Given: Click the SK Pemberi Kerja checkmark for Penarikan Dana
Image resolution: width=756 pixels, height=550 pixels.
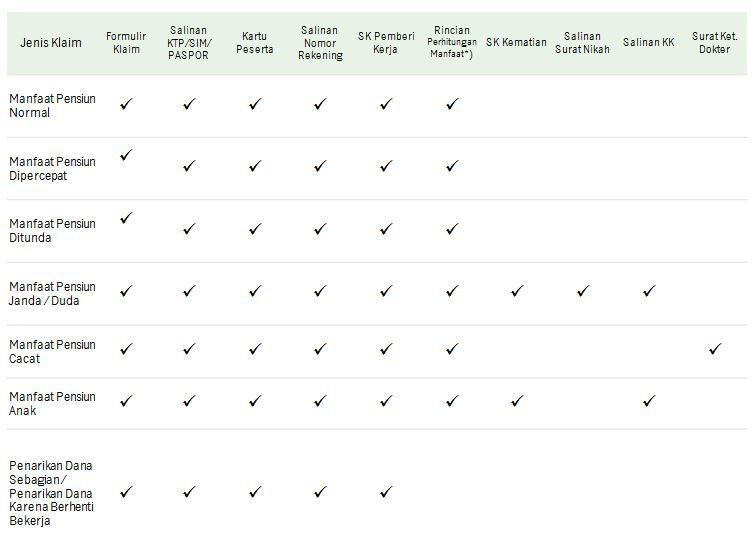Looking at the screenshot, I should [386, 492].
